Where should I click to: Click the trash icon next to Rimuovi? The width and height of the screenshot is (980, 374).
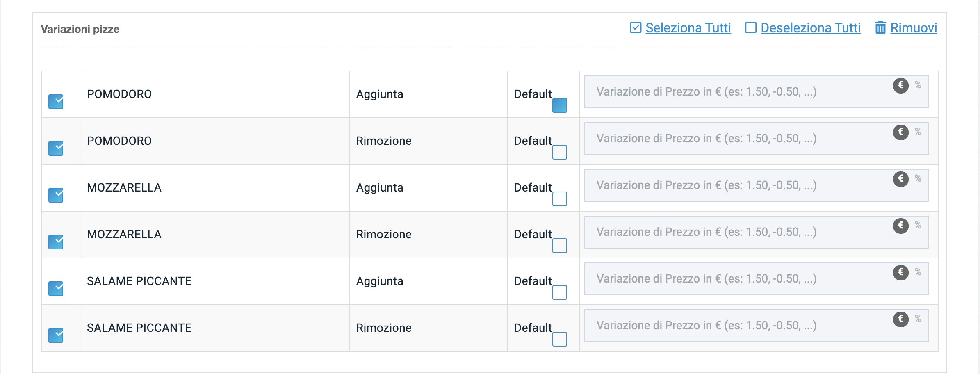880,28
